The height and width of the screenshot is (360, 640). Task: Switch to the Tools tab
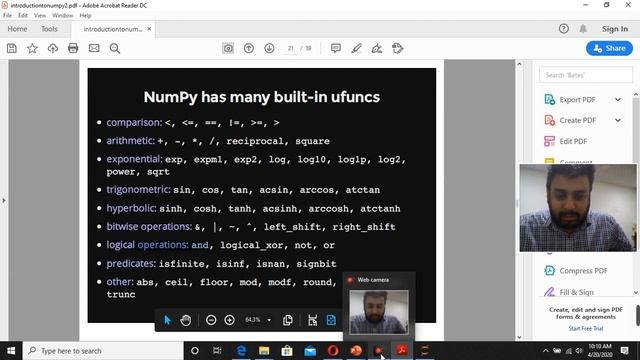(49, 29)
